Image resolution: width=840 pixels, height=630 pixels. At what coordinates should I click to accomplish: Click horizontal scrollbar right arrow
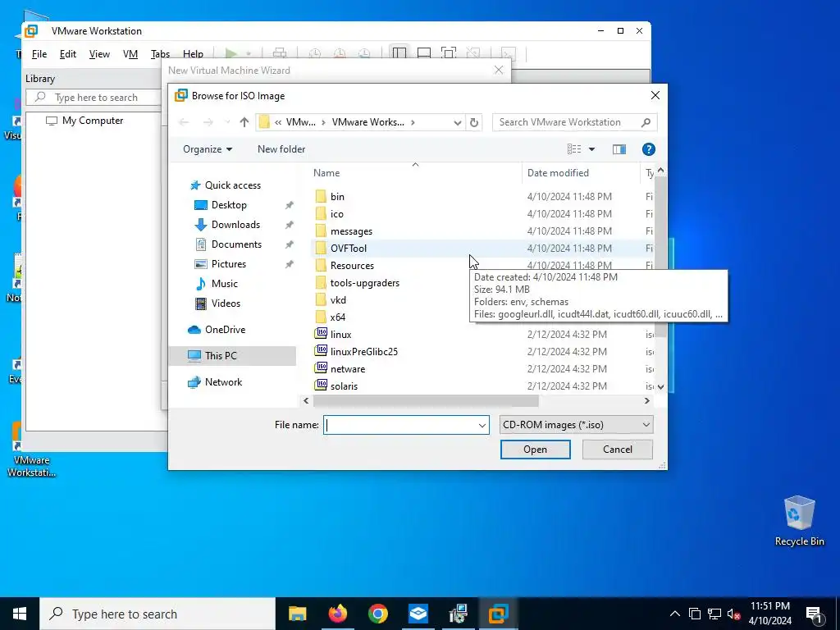pyautogui.click(x=646, y=400)
